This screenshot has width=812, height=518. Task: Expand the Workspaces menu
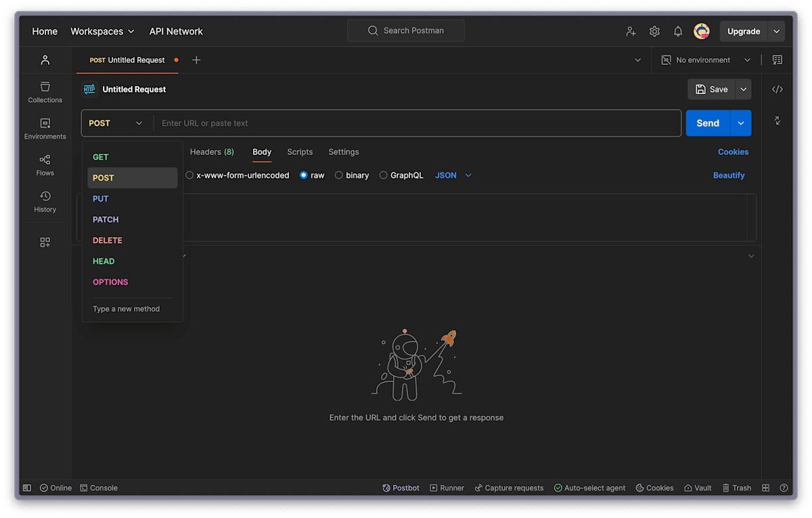click(x=102, y=31)
